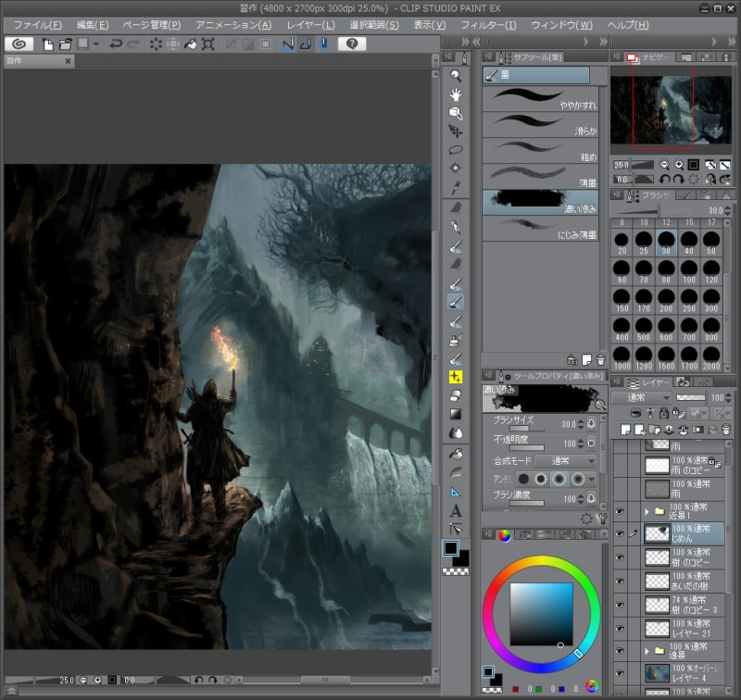Image resolution: width=741 pixels, height=700 pixels.
Task: Expand the 近景1 layer folder
Action: tap(645, 510)
